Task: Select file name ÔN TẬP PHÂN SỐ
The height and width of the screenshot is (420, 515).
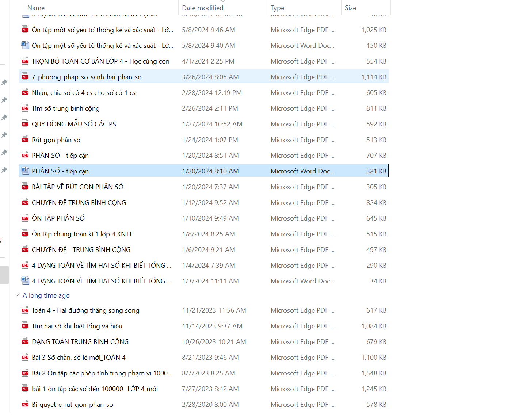Action: click(x=58, y=218)
